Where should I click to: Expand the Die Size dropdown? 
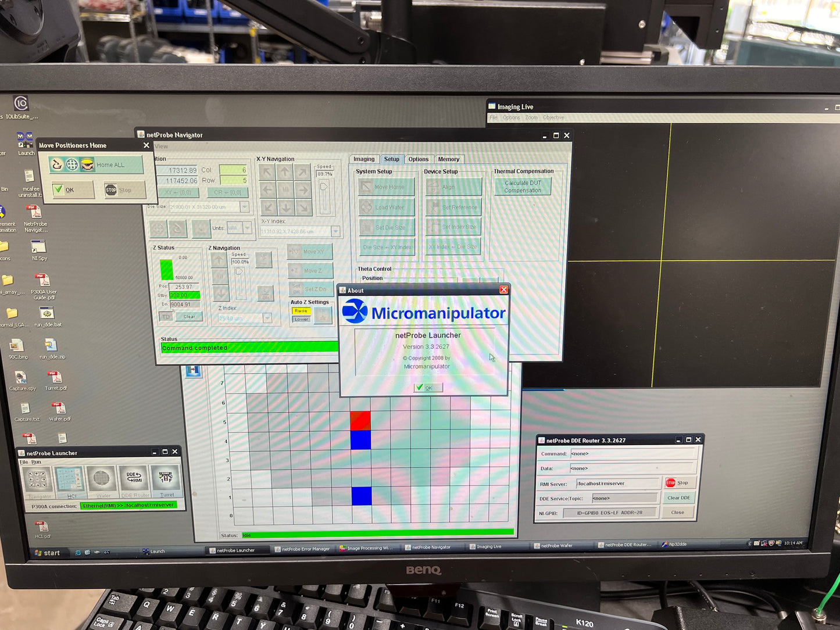[245, 207]
